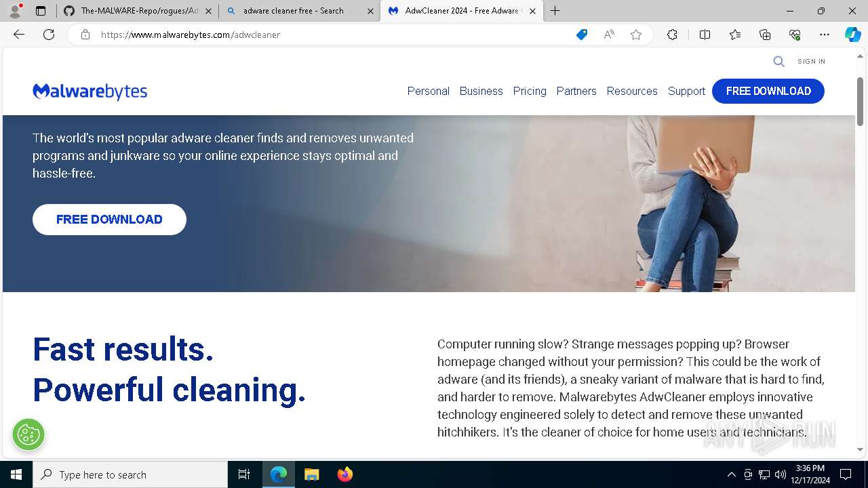
Task: Open Microsoft Edge from taskbar
Action: tap(279, 474)
